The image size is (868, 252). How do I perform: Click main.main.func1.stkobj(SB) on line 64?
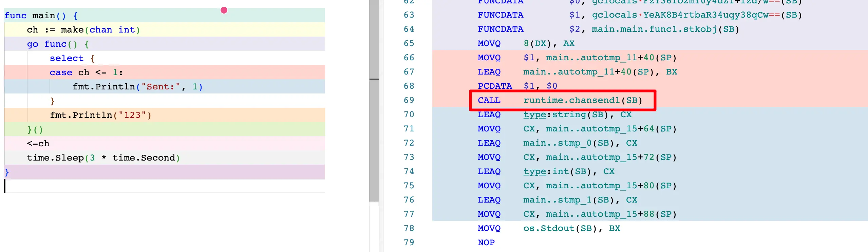[665, 29]
